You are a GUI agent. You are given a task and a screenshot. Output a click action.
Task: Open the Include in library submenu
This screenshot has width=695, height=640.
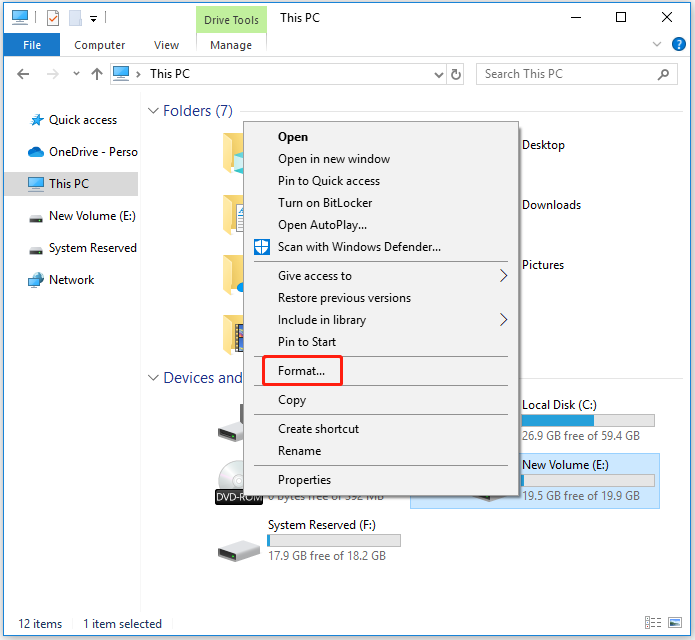(381, 320)
